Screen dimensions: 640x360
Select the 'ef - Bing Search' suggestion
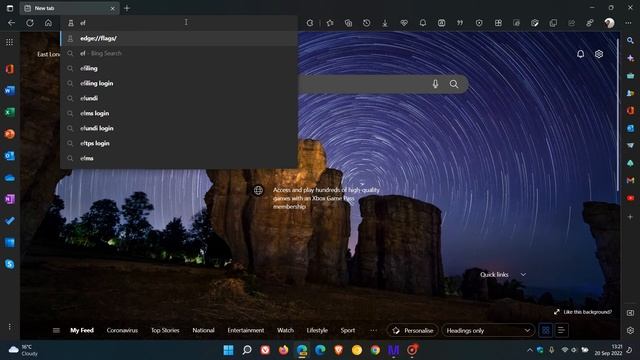(179, 53)
